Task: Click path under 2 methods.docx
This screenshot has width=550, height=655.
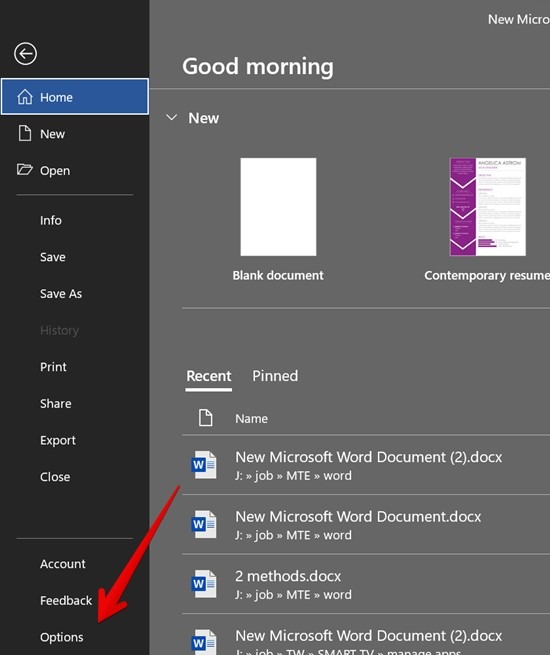Action: click(293, 594)
